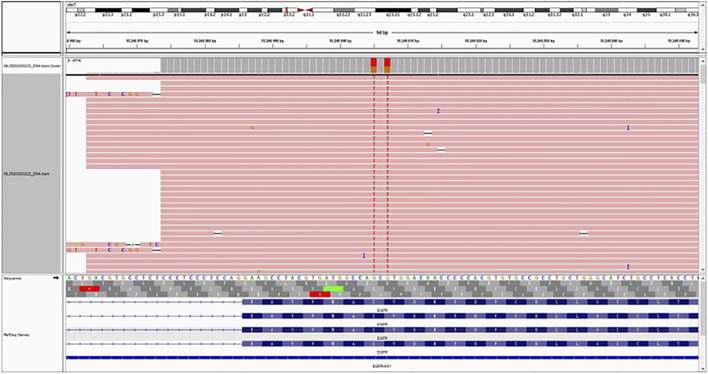708x374 pixels.
Task: Click the EGFR-AS1 gene label
Action: pyautogui.click(x=382, y=366)
